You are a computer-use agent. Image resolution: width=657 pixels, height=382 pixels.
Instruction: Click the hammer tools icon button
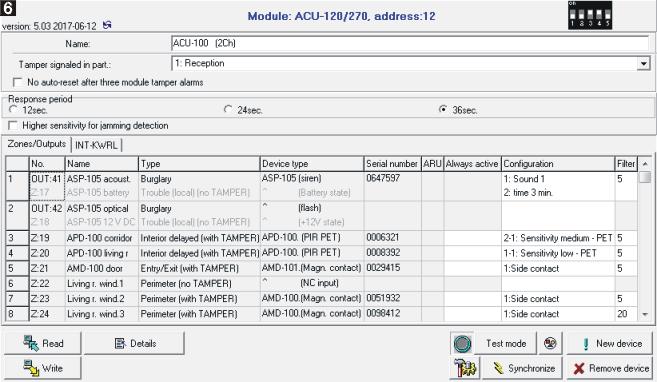[x=465, y=369]
